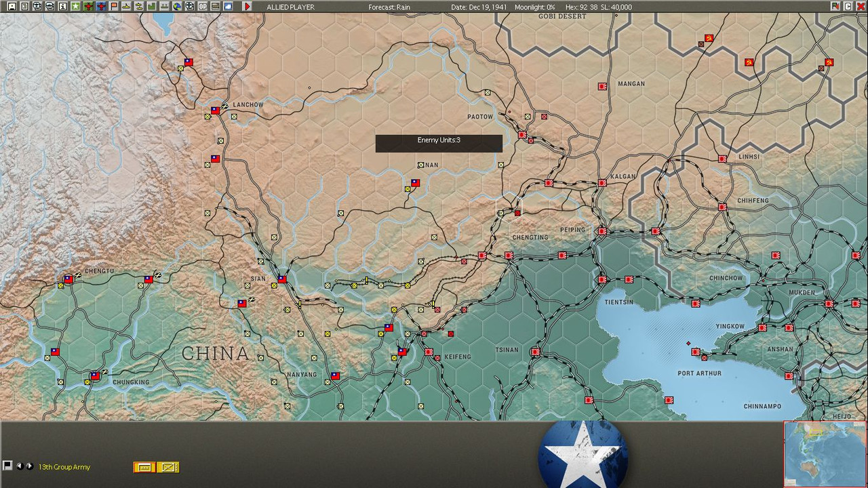
Task: Go to next unit with right arrow
Action: [29, 466]
